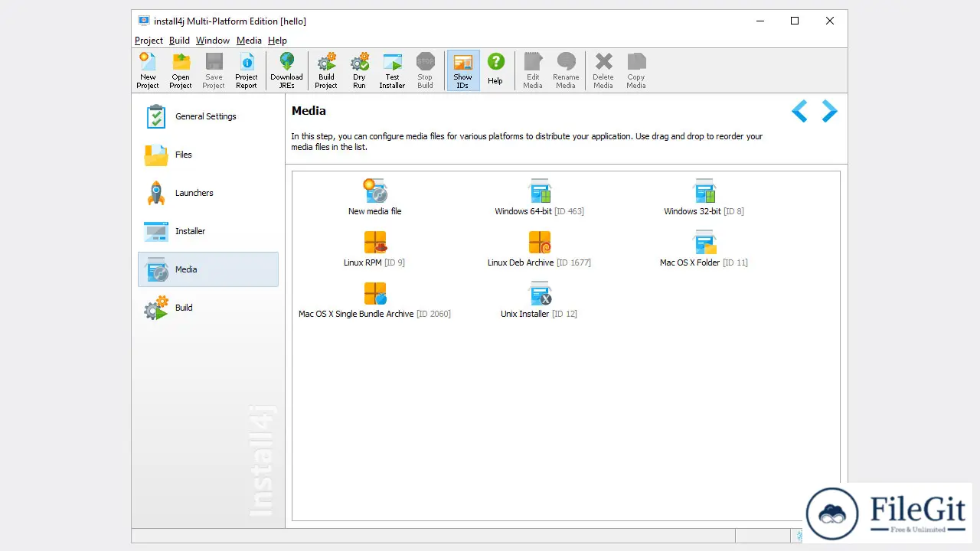980x551 pixels.
Task: Select the Mac OS X Folder media icon
Action: [x=704, y=242]
